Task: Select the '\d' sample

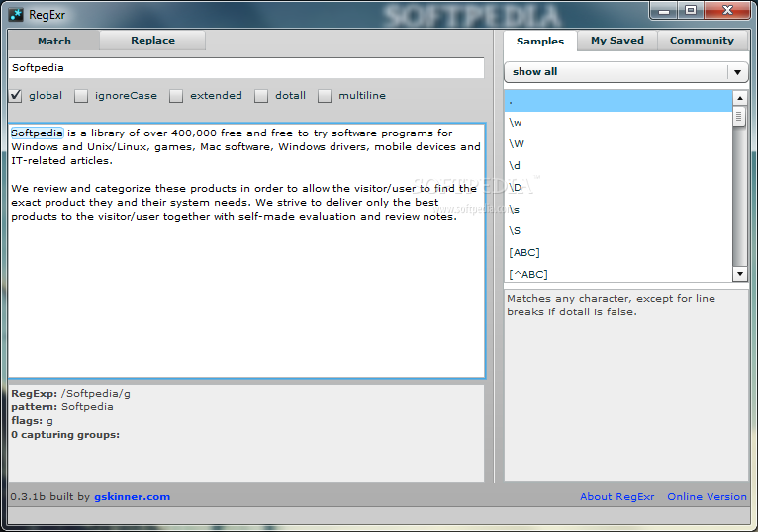Action: click(618, 166)
